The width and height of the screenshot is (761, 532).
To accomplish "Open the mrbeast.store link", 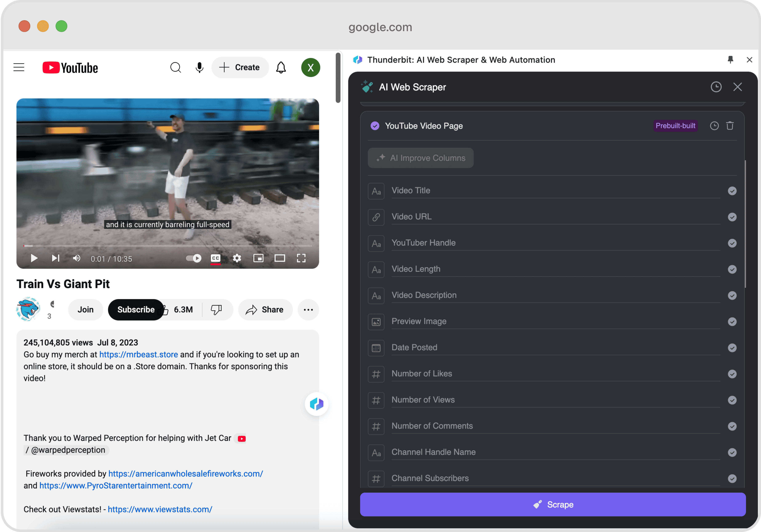I will pos(138,354).
